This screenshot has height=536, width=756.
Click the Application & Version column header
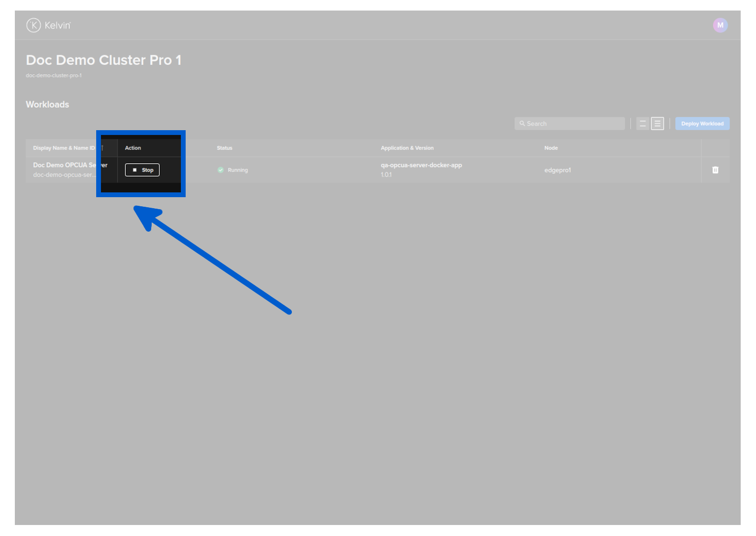407,148
